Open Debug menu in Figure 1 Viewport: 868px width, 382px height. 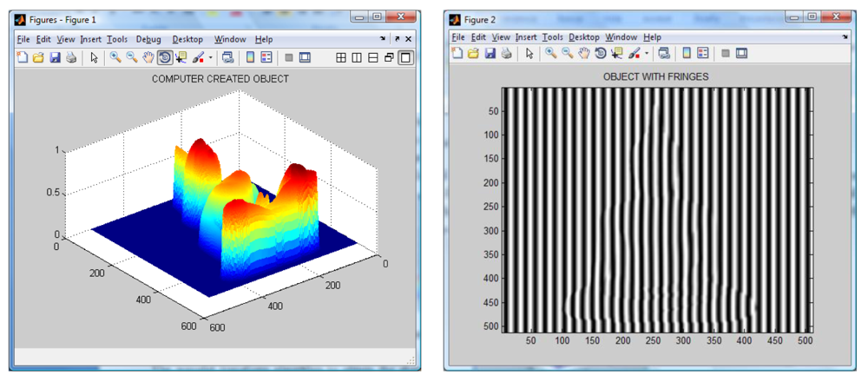point(148,39)
